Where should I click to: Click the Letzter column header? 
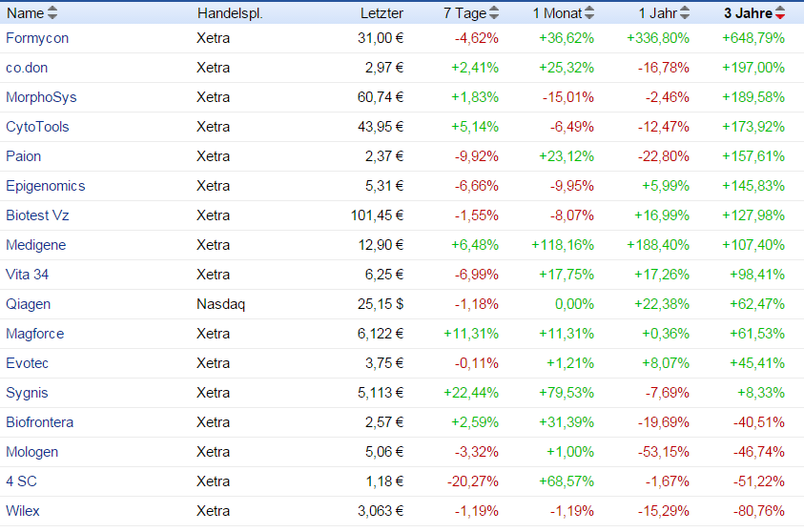click(x=381, y=13)
